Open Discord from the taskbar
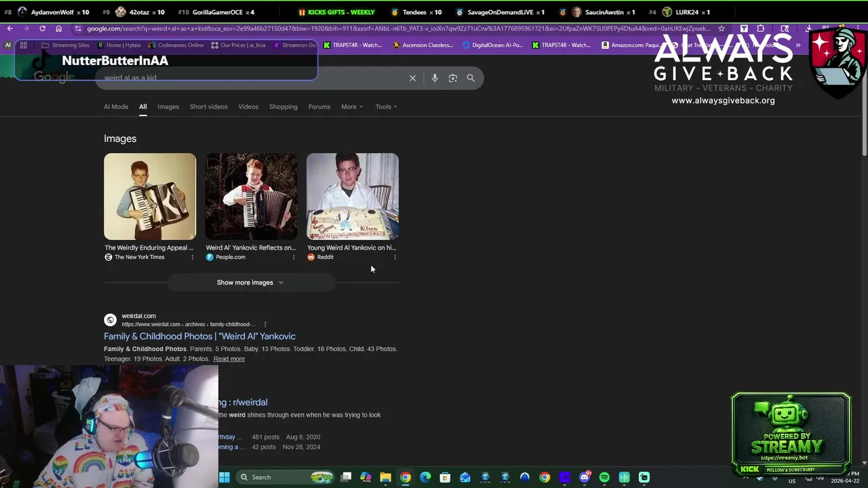Image resolution: width=868 pixels, height=488 pixels. [585, 477]
